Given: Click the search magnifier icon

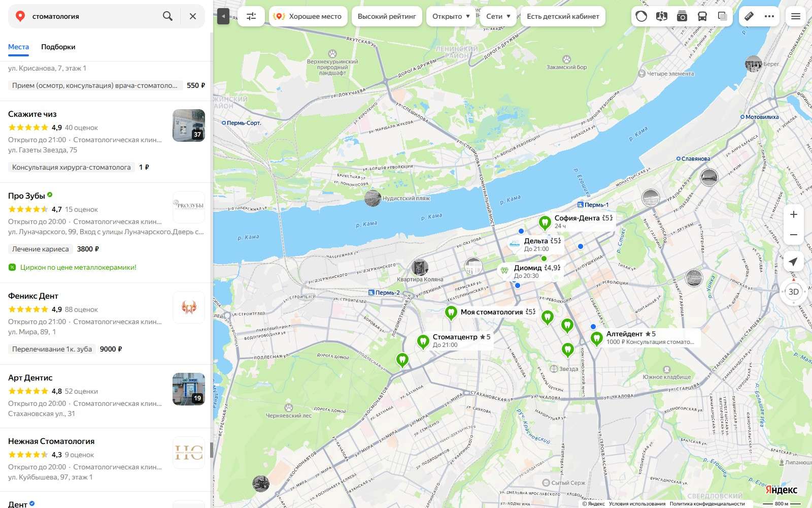Looking at the screenshot, I should [167, 16].
